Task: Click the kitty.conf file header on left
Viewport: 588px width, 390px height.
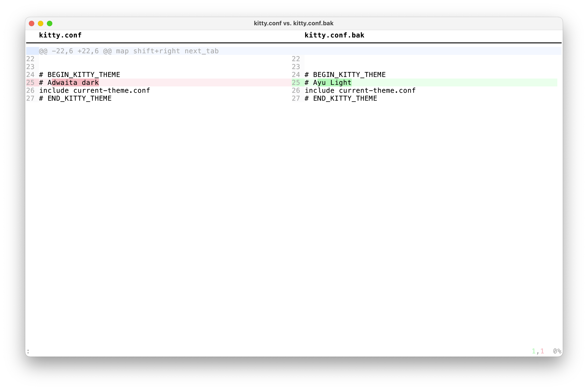Action: pos(60,35)
